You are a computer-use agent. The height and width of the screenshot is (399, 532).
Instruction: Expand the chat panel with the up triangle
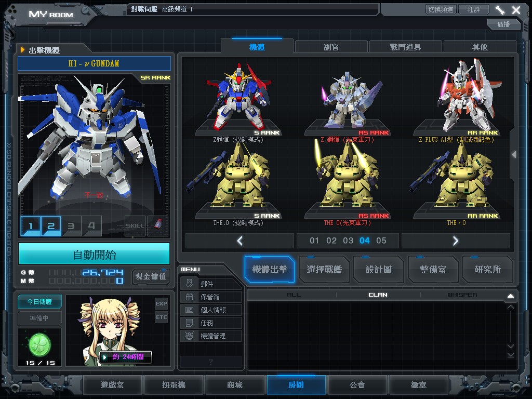pyautogui.click(x=511, y=296)
